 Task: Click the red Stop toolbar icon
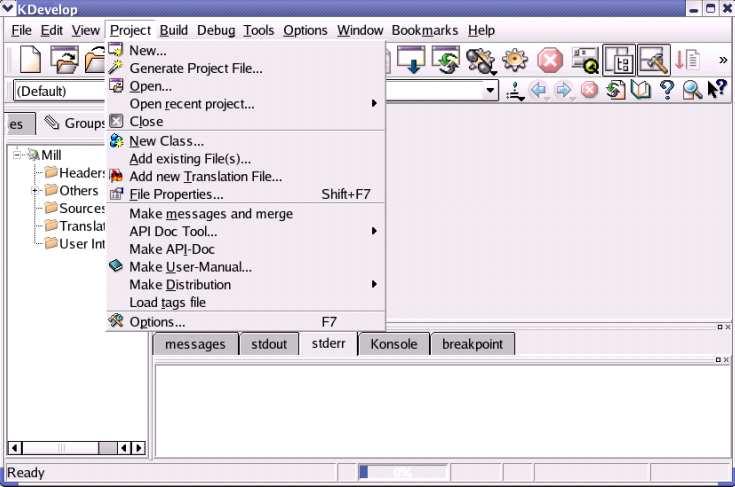[x=550, y=60]
